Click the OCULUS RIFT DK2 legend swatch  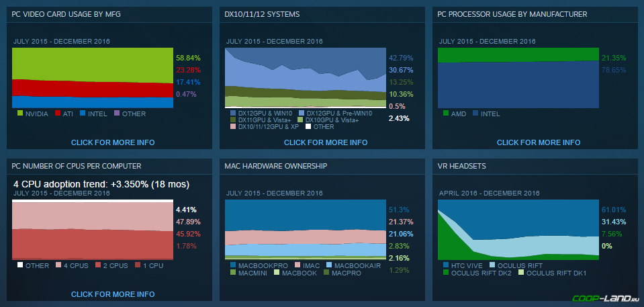pyautogui.click(x=446, y=273)
